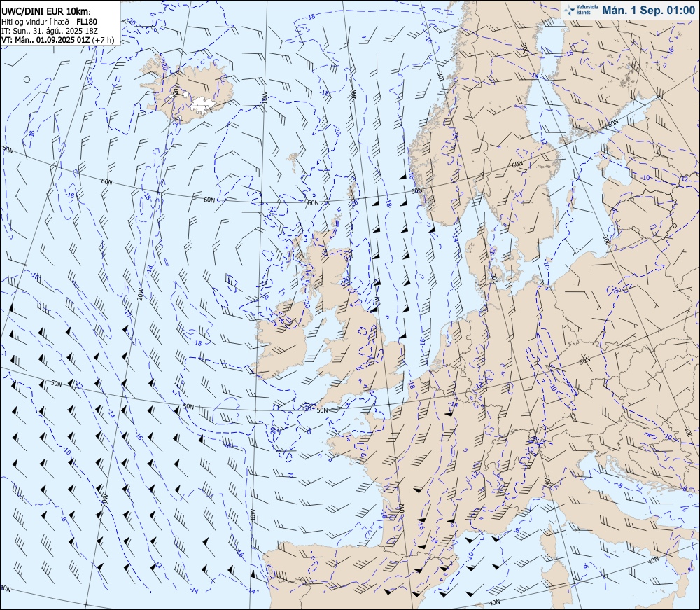Click the 'VT: Mán.. 01.09.2025 01Z (+7 h)' line
The height and width of the screenshot is (610, 700).
tap(57, 40)
